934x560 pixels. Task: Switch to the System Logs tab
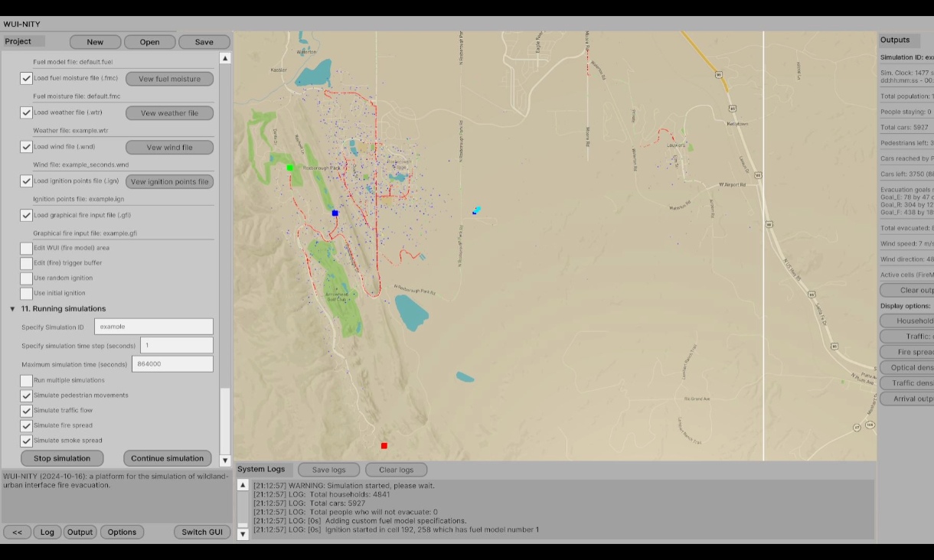tap(260, 469)
